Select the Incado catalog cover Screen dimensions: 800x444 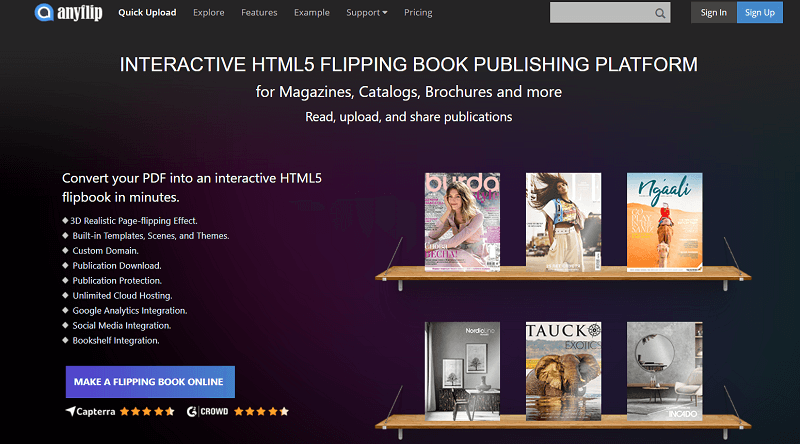point(664,368)
